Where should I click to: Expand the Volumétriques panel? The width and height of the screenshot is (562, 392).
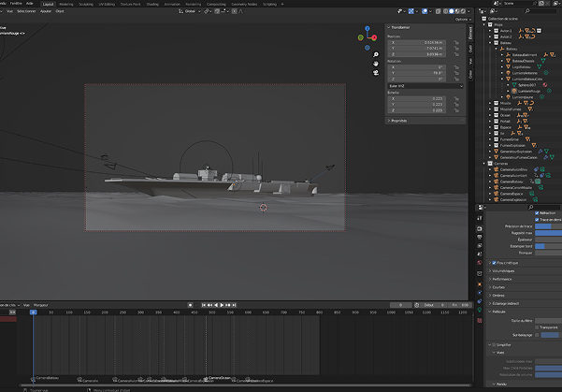click(x=524, y=271)
